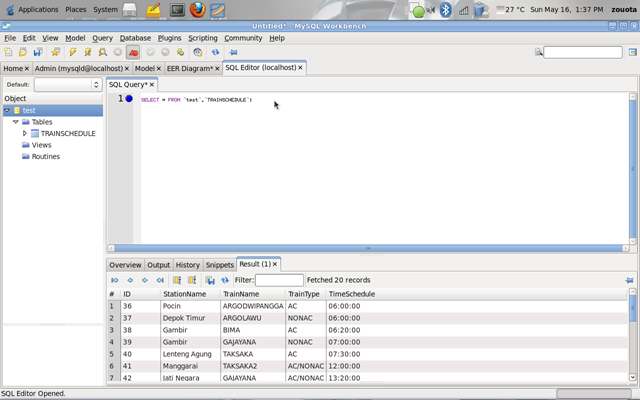Image resolution: width=640 pixels, height=400 pixels.
Task: Click the rollback toolbar icon
Action: click(165, 52)
